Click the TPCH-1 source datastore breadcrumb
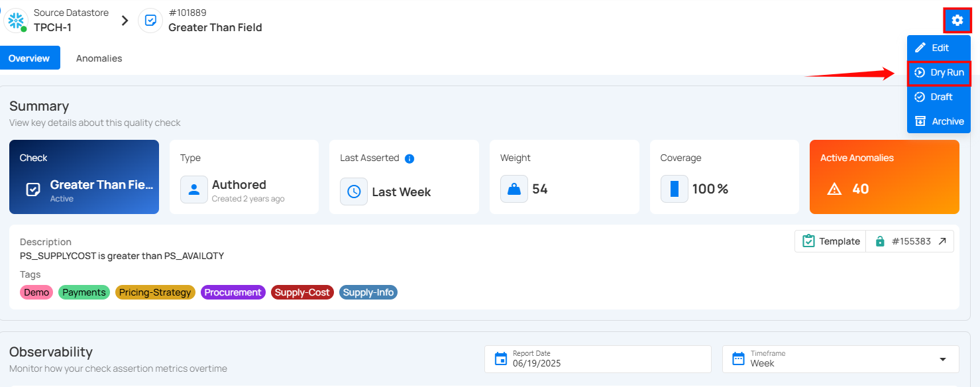980x387 pixels. [x=52, y=27]
